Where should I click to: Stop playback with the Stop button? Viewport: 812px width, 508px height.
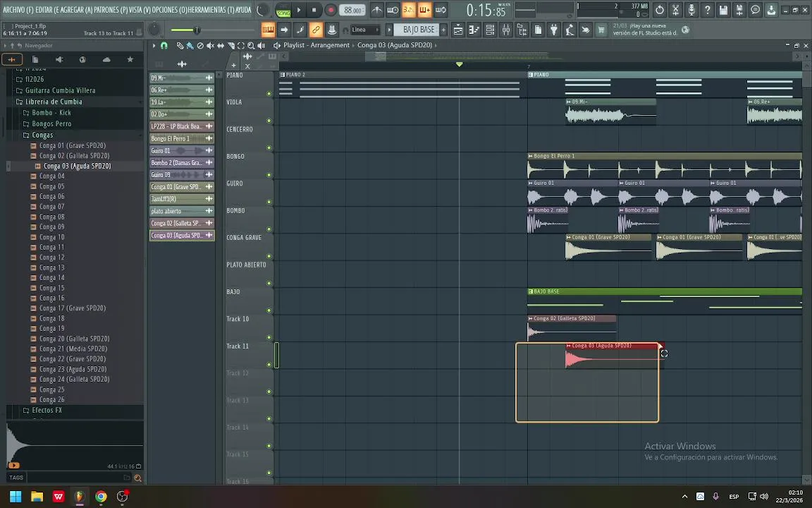314,10
